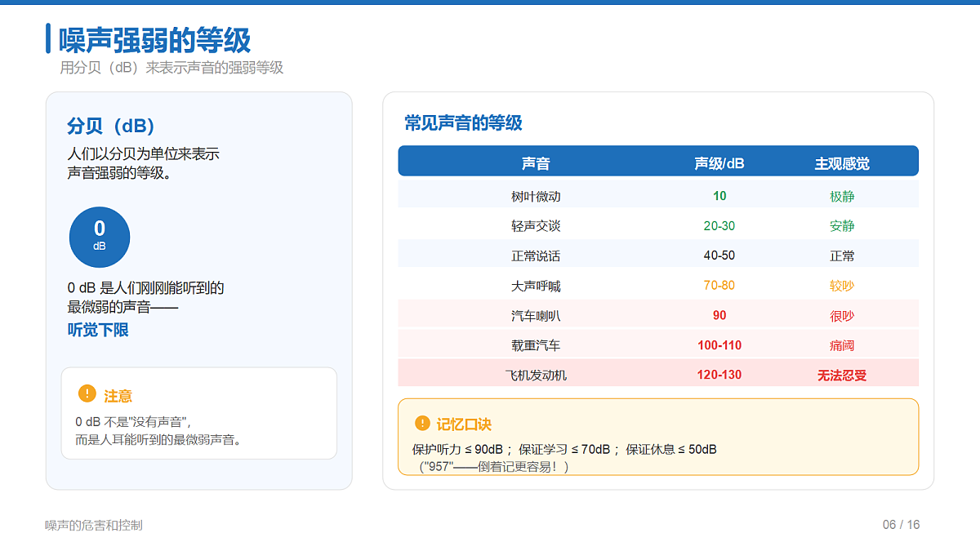
Task: Click the page number 06 / 16
Action: 901,525
